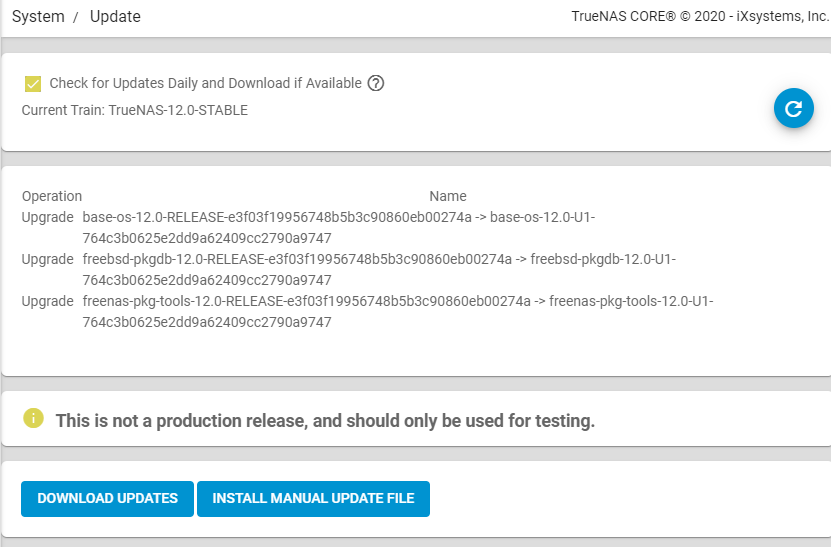Click Upgrade label beside freenas-pkg-tools entry
The image size is (831, 547).
coord(48,301)
